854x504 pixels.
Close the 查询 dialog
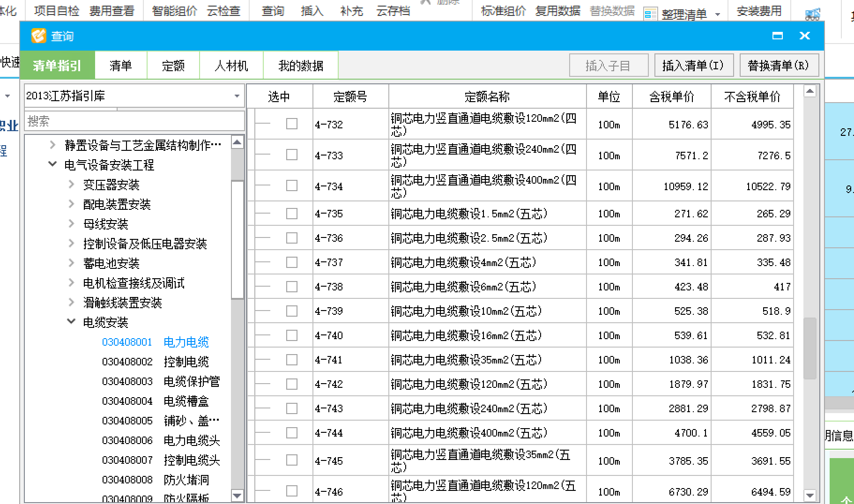(x=805, y=36)
